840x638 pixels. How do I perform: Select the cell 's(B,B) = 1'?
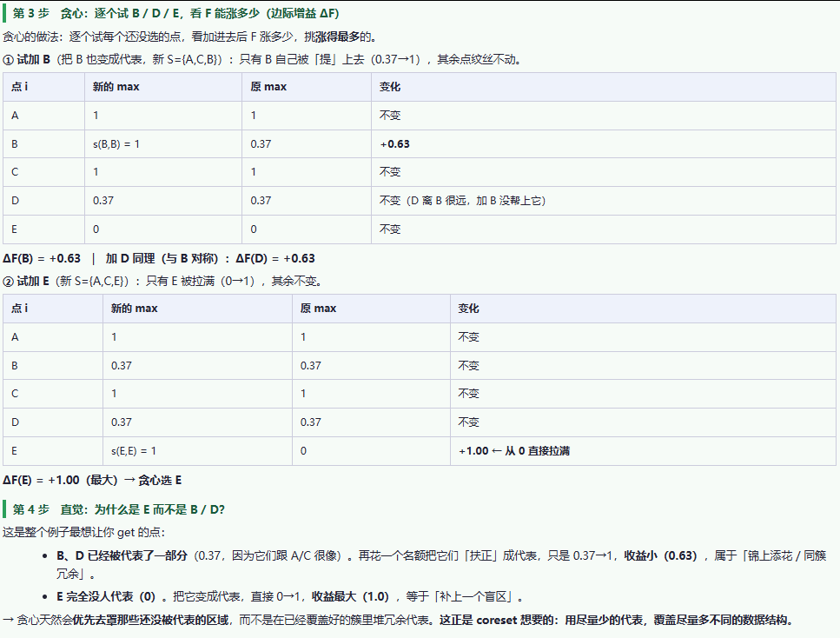(x=116, y=143)
